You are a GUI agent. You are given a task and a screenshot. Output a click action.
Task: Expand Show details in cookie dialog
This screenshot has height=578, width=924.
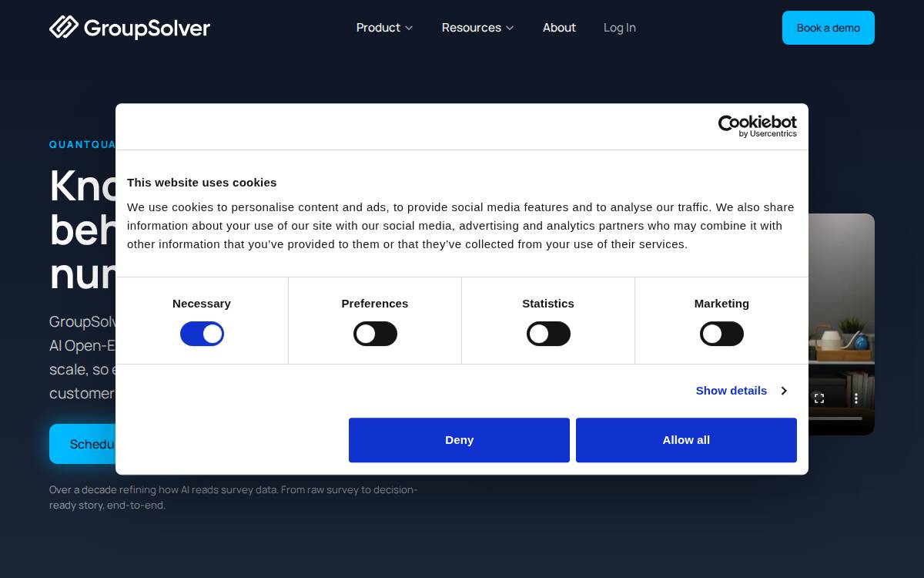pos(741,391)
